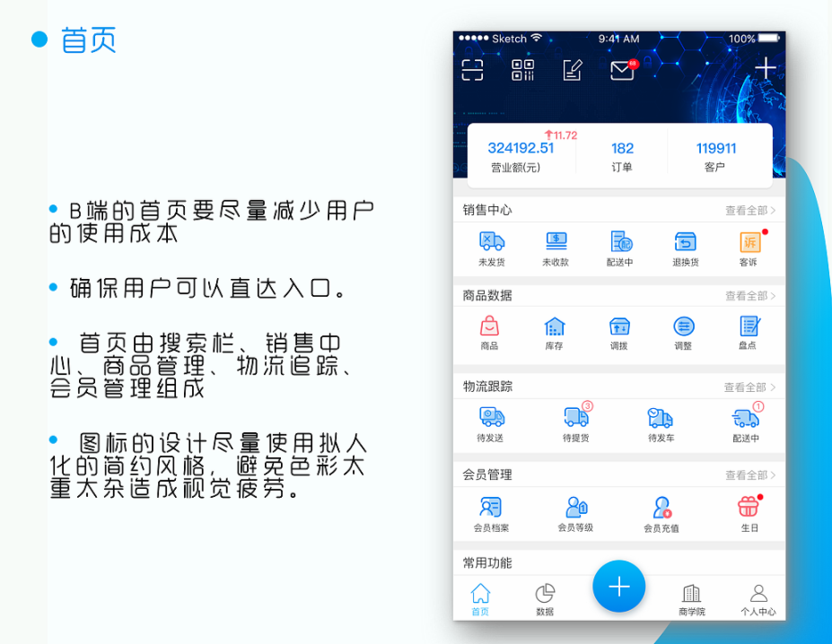The width and height of the screenshot is (832, 644).
Task: Open 待发送 truck icon
Action: 492,417
